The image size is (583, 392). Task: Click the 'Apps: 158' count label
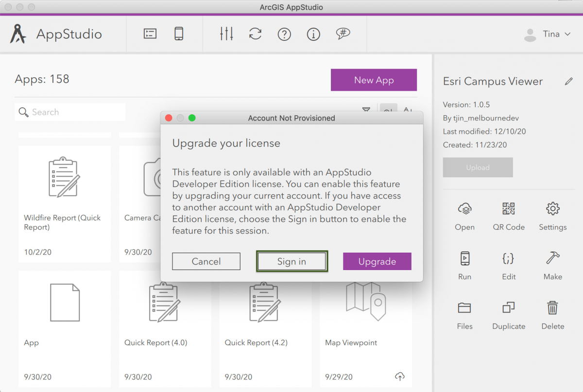tap(42, 79)
